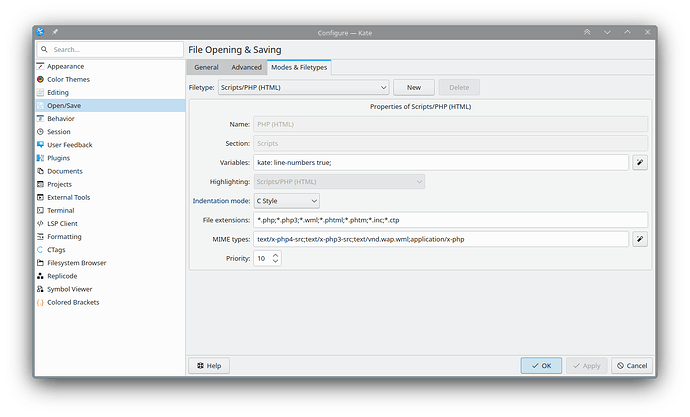Image resolution: width=690 pixels, height=417 pixels.
Task: Open the Formatting settings page
Action: (110, 237)
